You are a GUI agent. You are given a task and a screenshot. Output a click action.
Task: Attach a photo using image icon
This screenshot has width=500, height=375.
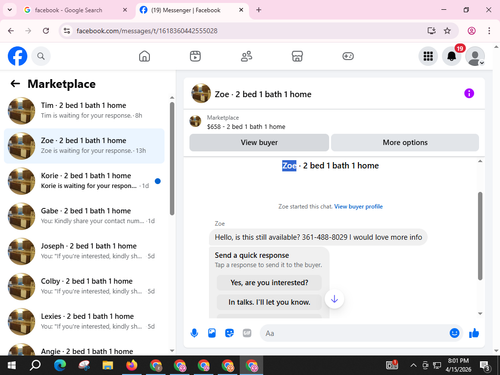(212, 333)
